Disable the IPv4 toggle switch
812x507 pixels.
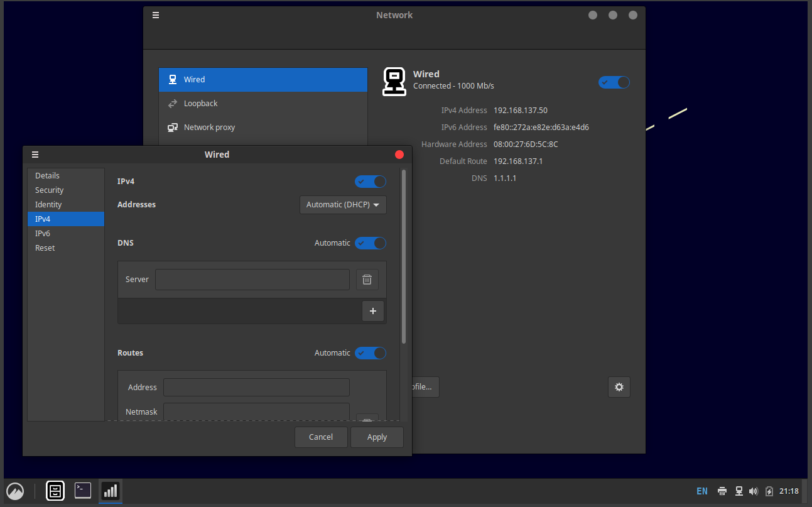tap(371, 182)
